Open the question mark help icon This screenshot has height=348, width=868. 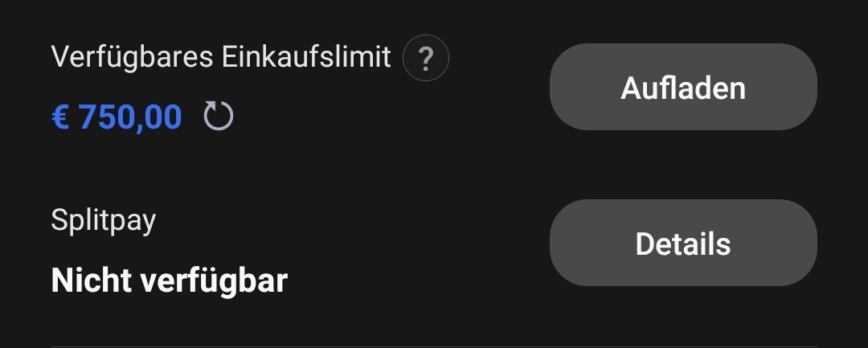click(426, 58)
